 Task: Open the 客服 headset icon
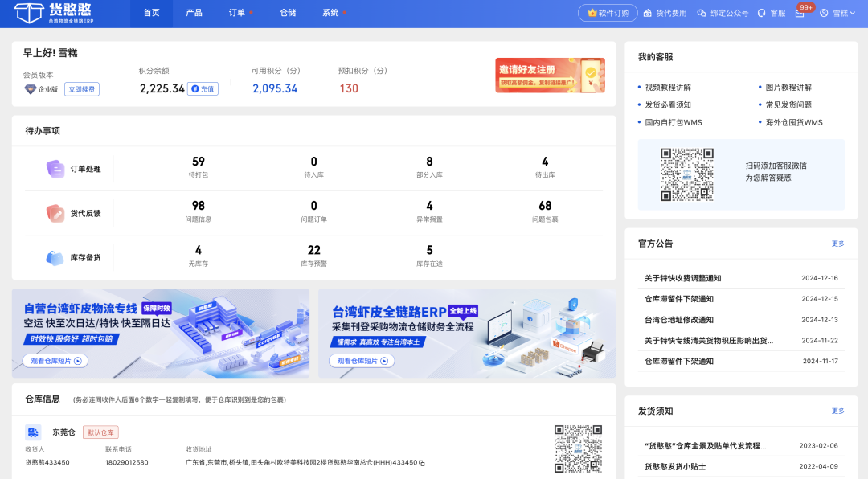(759, 13)
